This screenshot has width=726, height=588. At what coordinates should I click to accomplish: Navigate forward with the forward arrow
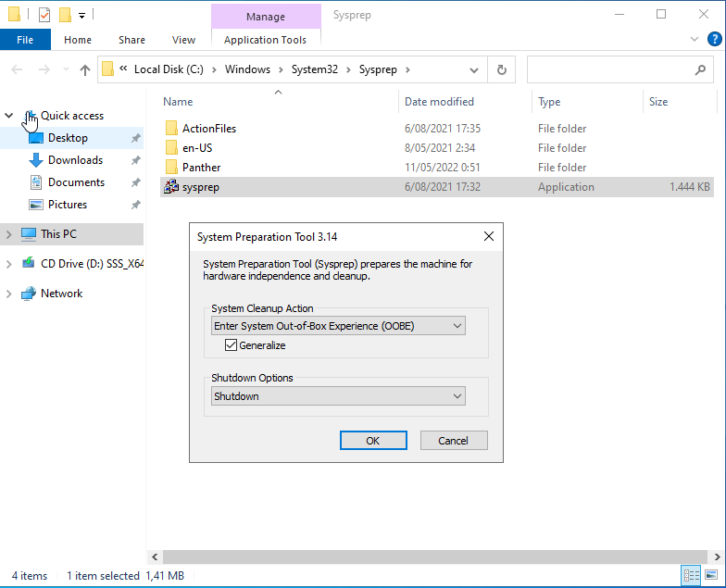44,70
